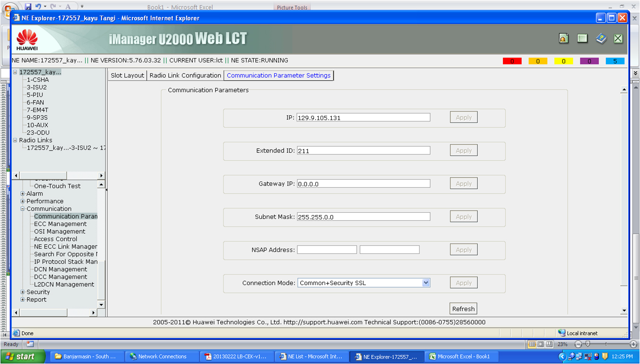Click the Huawei logo
Viewport: 640px width, 364px height.
click(x=27, y=40)
